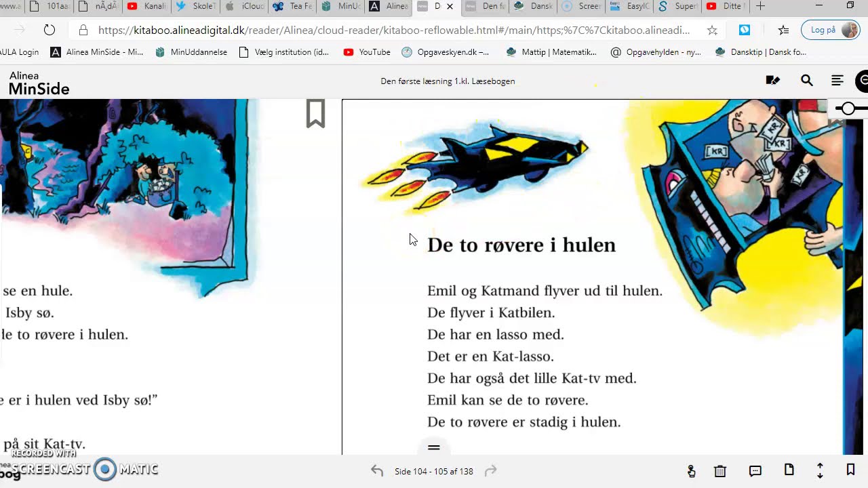This screenshot has height=488, width=868.
Task: Click the padlock site info icon
Action: [x=83, y=30]
